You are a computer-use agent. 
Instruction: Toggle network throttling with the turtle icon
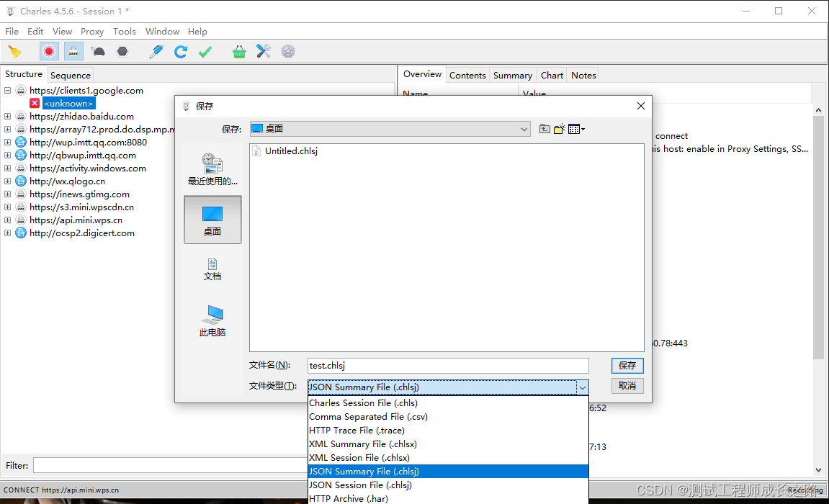click(97, 51)
